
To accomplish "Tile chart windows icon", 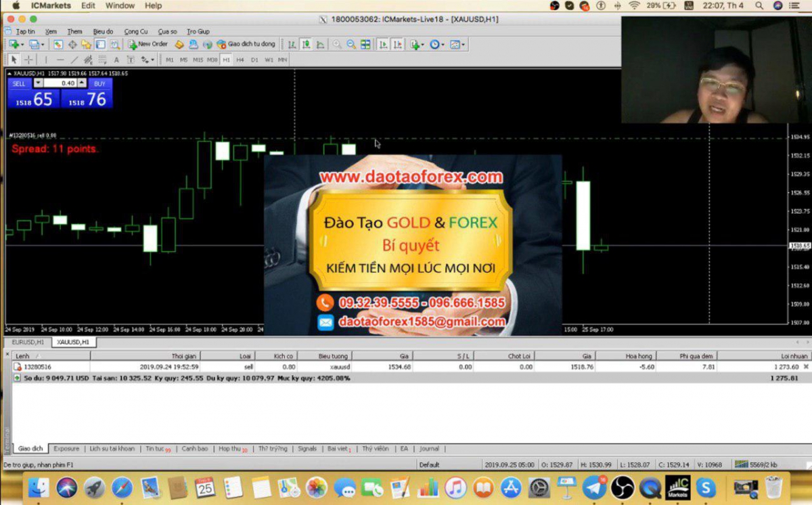I will coord(365,44).
